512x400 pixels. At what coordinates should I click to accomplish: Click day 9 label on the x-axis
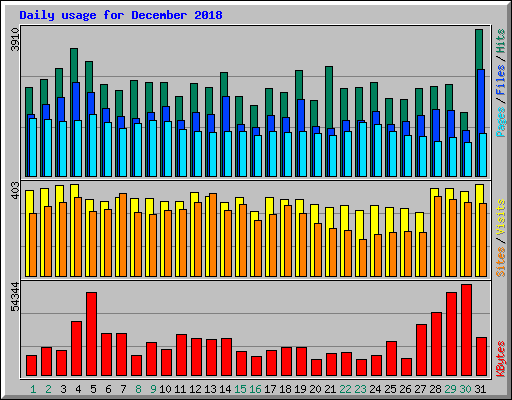coord(153,389)
